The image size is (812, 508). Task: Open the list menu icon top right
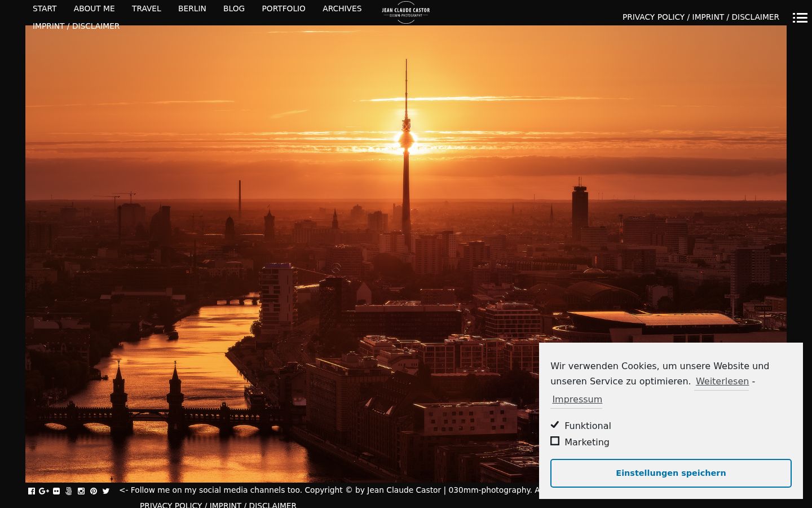tap(800, 17)
